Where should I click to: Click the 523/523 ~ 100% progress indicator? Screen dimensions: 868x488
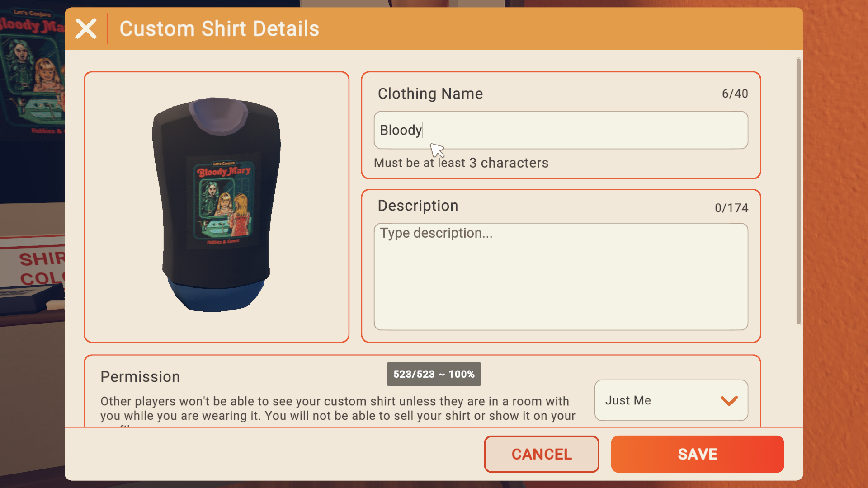point(434,374)
